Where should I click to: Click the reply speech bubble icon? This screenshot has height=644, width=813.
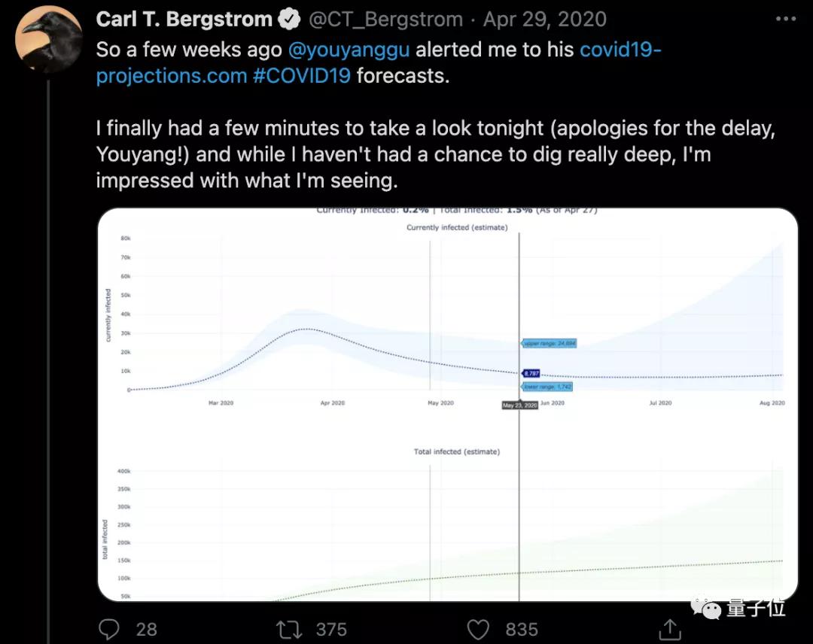pyautogui.click(x=109, y=629)
